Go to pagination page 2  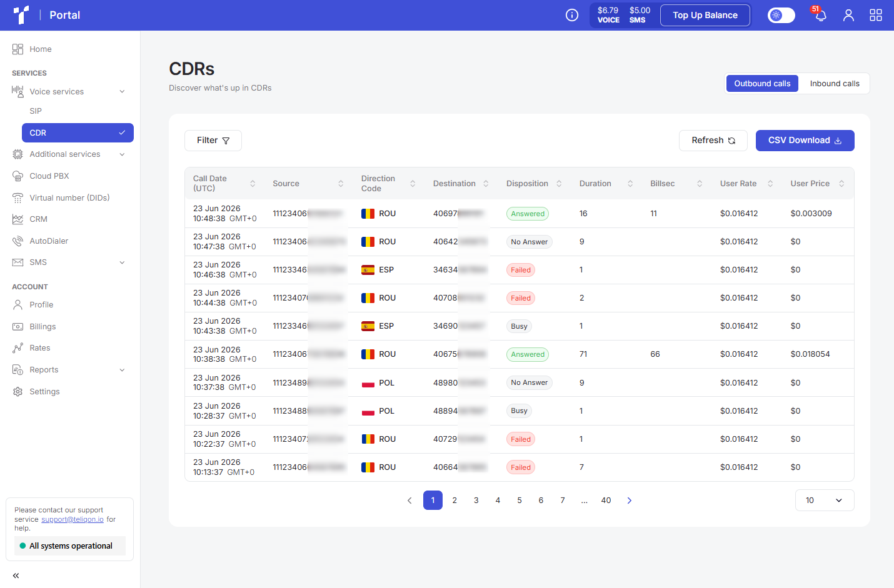pyautogui.click(x=455, y=501)
